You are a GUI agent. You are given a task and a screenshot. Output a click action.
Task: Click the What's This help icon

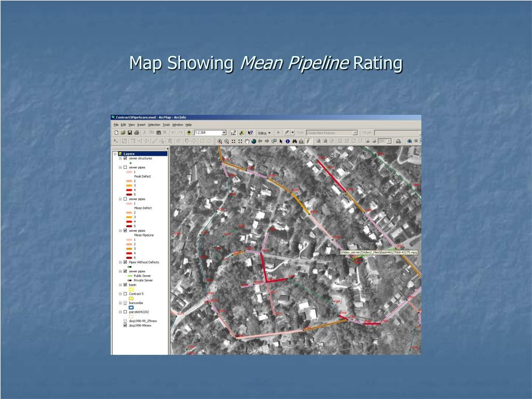(x=250, y=132)
